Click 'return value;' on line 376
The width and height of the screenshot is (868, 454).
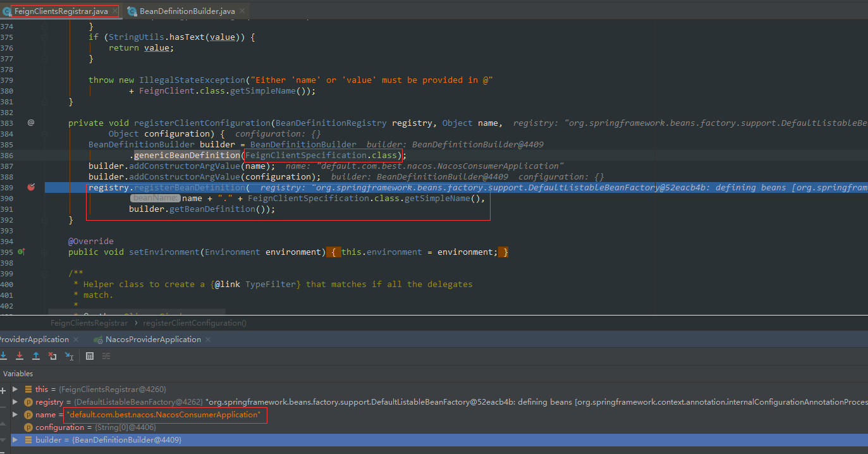(142, 47)
